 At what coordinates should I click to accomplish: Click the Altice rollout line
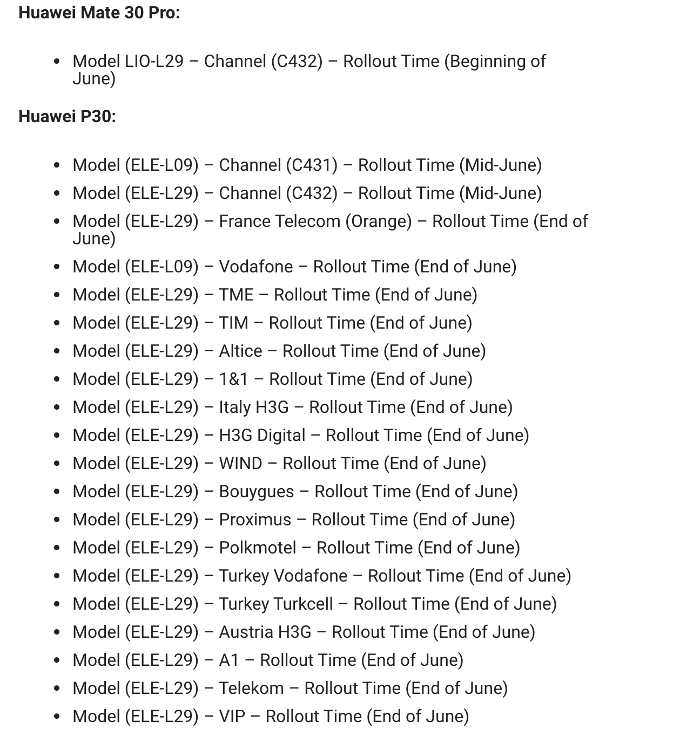279,351
